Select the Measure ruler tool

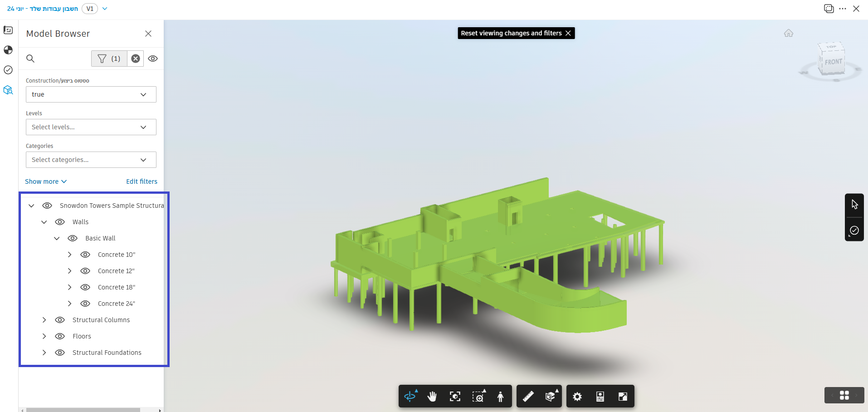pyautogui.click(x=528, y=396)
